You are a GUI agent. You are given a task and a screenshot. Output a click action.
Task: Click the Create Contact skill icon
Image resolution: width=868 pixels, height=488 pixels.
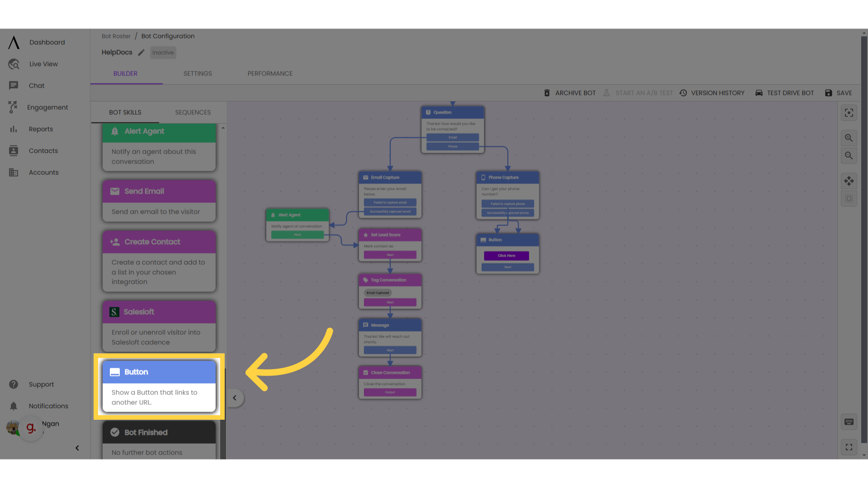click(x=115, y=241)
